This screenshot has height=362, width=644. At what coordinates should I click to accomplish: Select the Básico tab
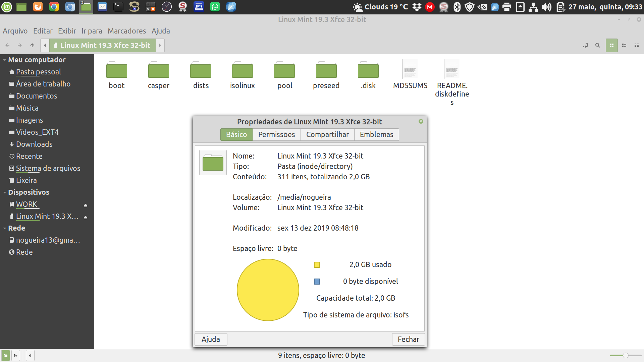coord(236,134)
